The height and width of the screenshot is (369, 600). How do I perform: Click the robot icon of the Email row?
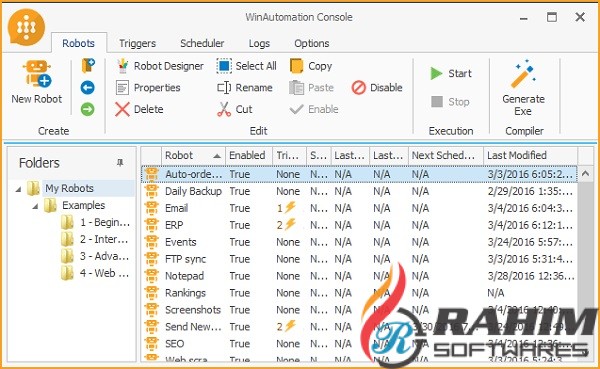pyautogui.click(x=152, y=208)
